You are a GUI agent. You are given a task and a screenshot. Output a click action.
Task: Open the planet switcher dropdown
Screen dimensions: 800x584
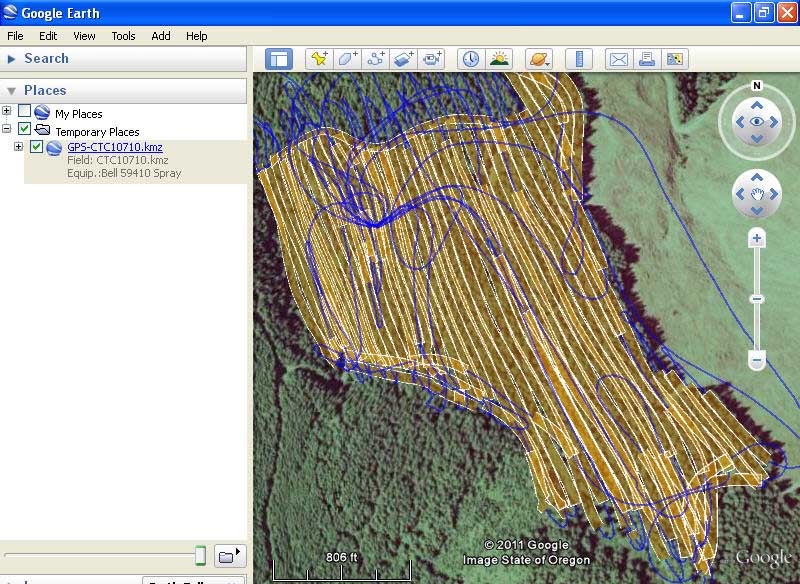point(539,59)
